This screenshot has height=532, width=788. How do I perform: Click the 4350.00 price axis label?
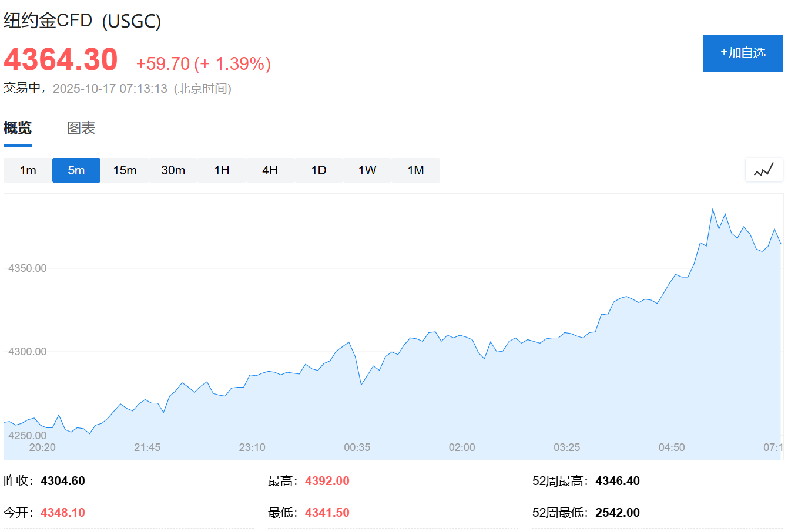(27, 268)
